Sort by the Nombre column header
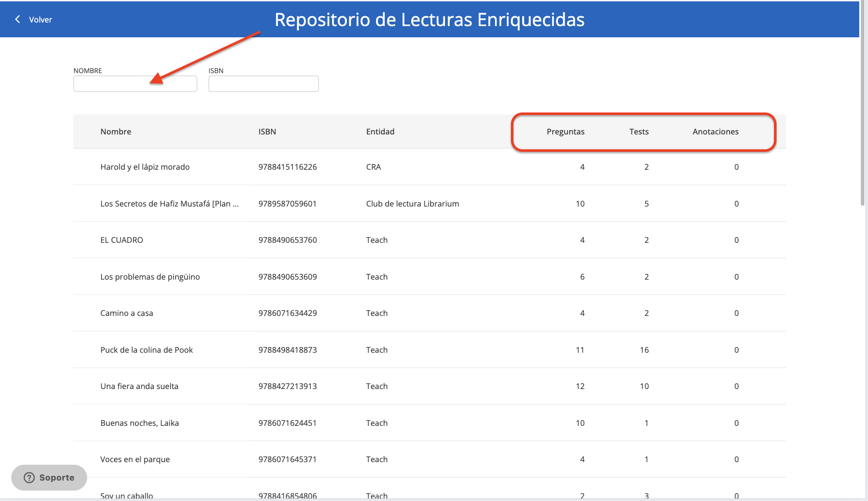 coord(116,131)
